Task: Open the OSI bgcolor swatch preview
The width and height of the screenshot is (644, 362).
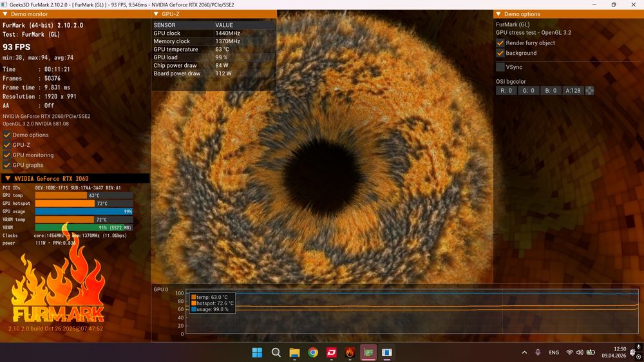Action: click(x=589, y=90)
